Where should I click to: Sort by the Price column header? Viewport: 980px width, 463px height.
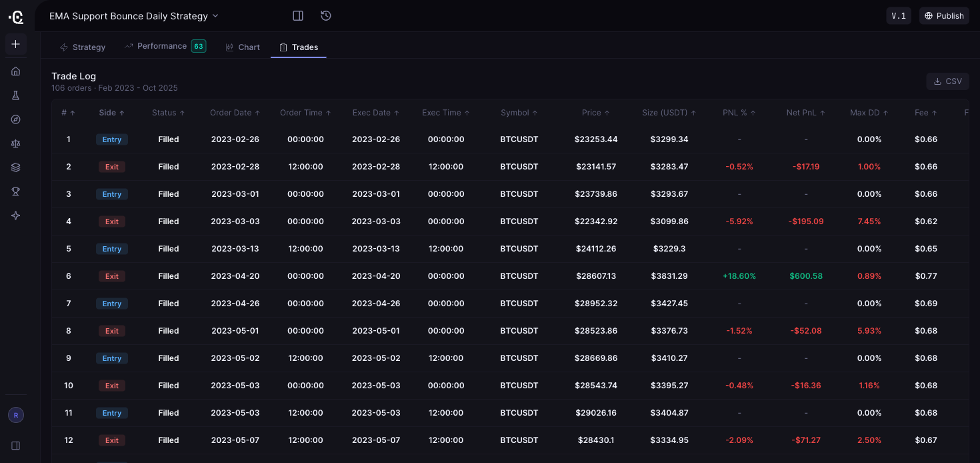(596, 113)
